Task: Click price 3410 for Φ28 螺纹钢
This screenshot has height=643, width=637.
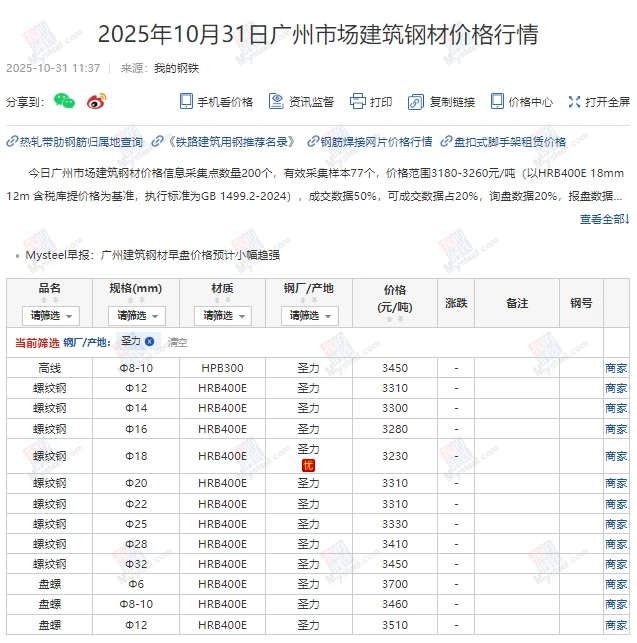Action: (x=395, y=544)
